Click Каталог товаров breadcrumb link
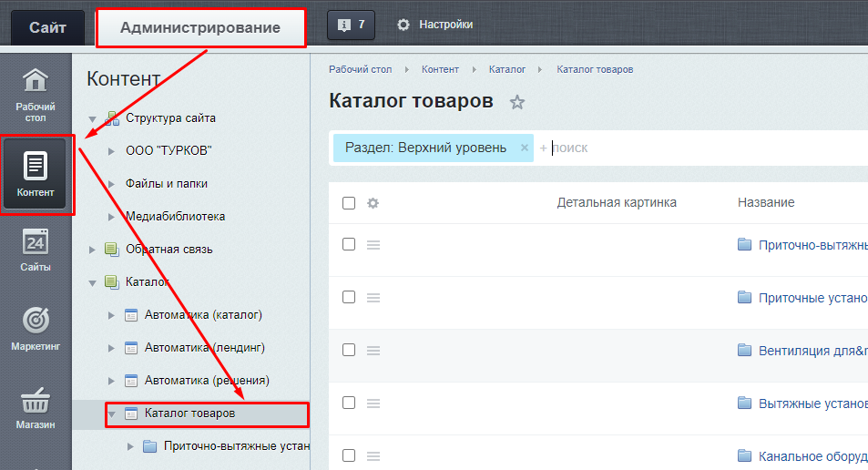The image size is (868, 470). [x=595, y=69]
